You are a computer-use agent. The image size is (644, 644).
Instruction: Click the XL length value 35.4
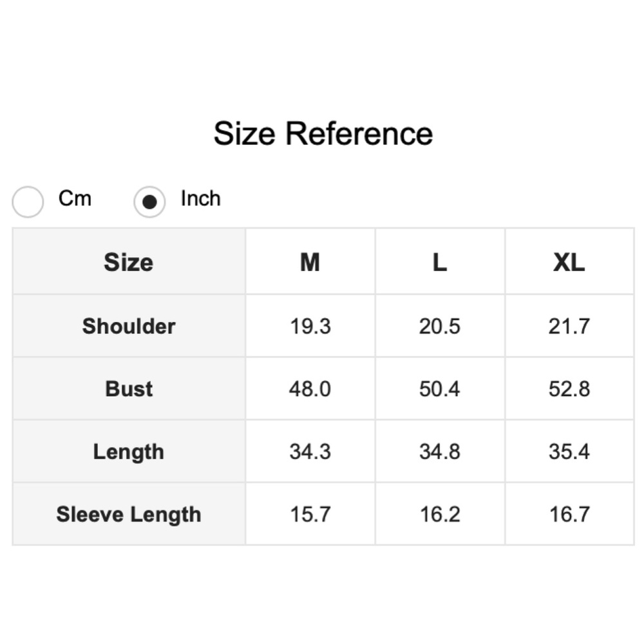coord(569,451)
